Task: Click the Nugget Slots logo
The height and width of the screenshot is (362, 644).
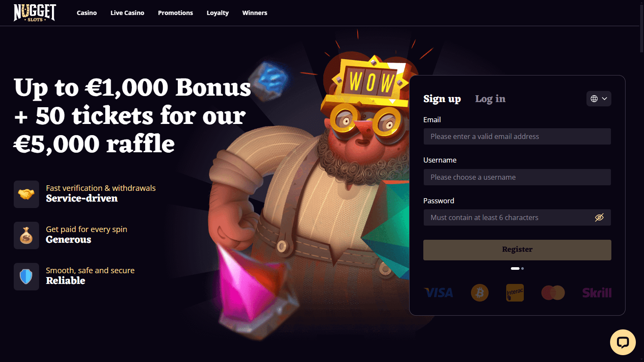Action: [35, 13]
